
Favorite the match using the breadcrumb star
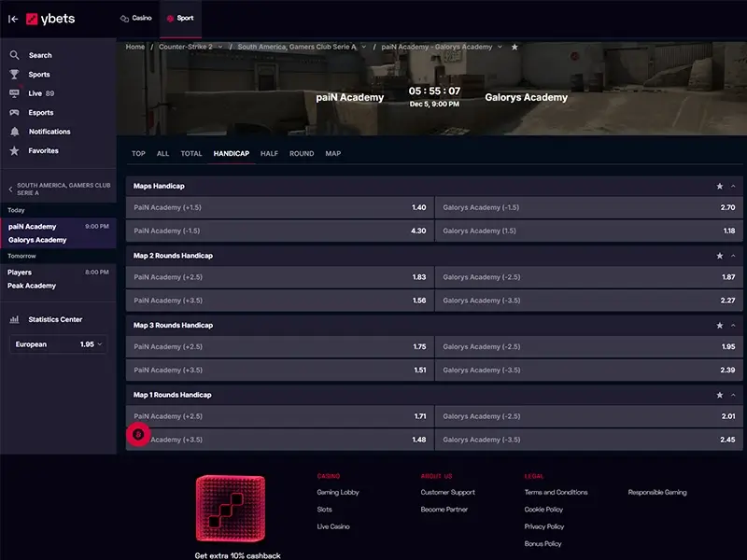point(514,47)
